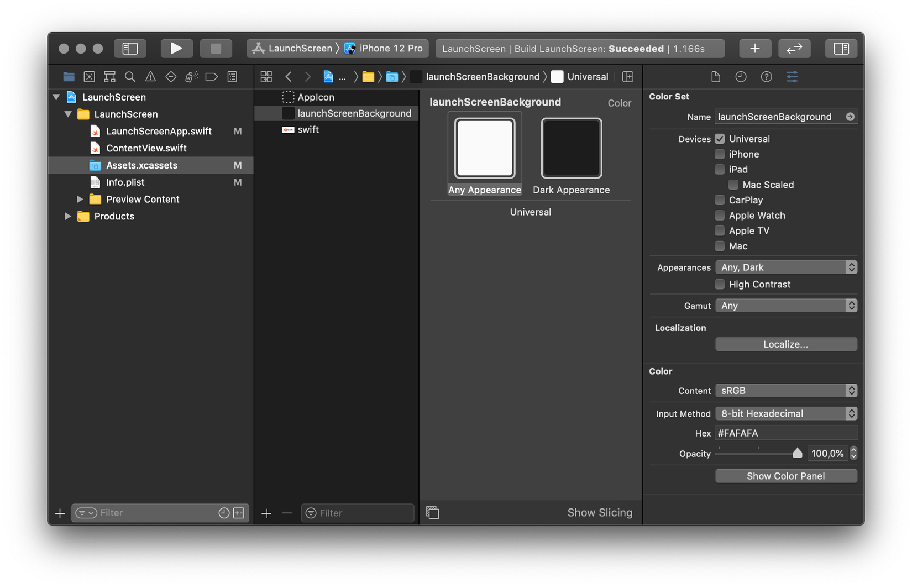Click the Library plus button

coord(754,49)
